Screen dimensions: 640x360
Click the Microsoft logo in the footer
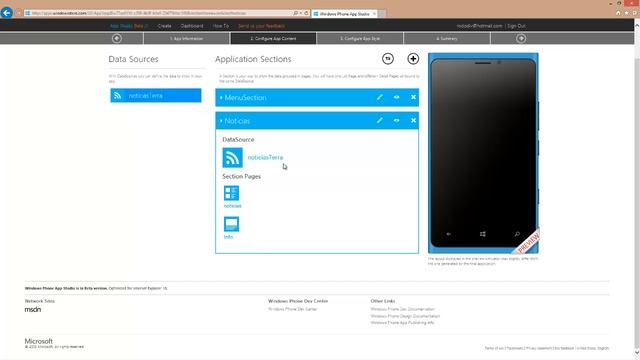click(39, 341)
